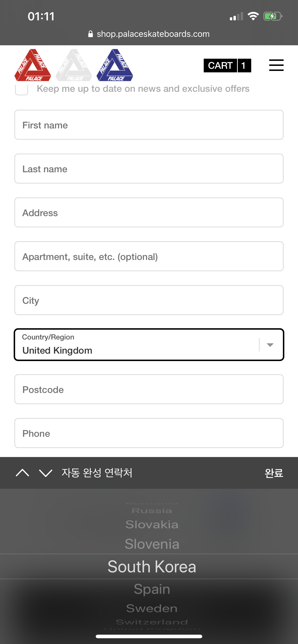Check the news and exclusive offers checkbox
Screen dimensions: 298x644
click(x=22, y=89)
